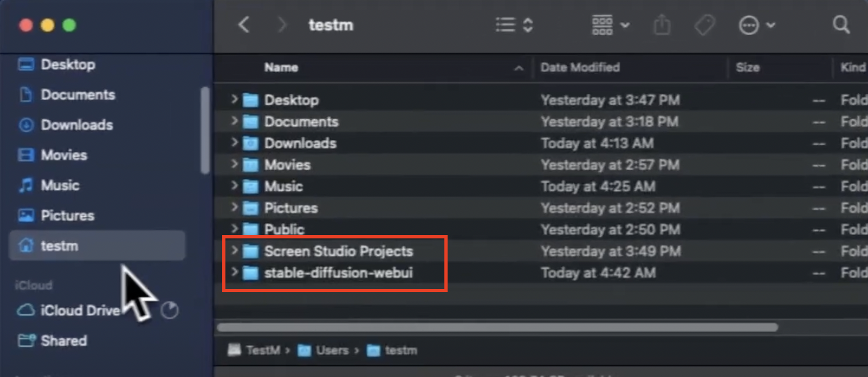Click the Tags icon in the toolbar
This screenshot has height=377, width=868.
[704, 25]
